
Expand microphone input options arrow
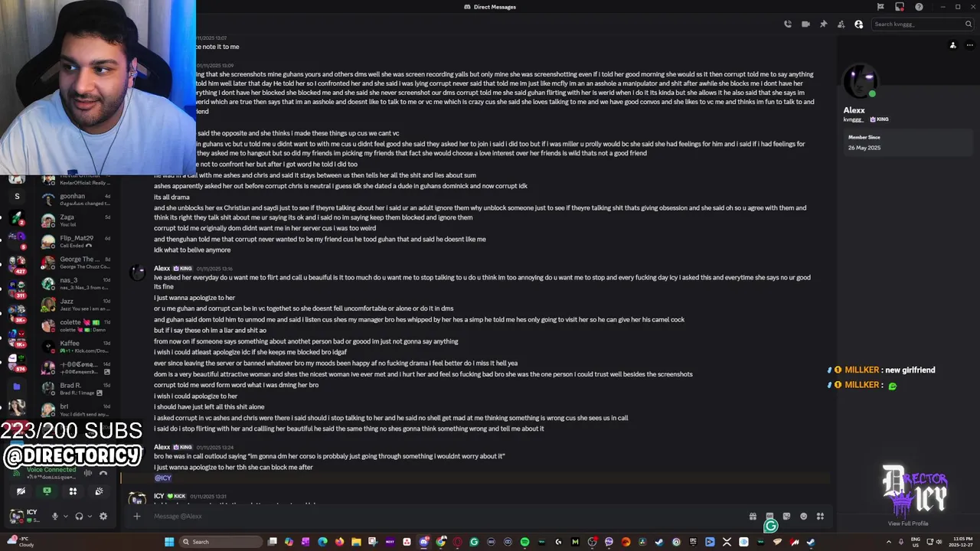[65, 517]
